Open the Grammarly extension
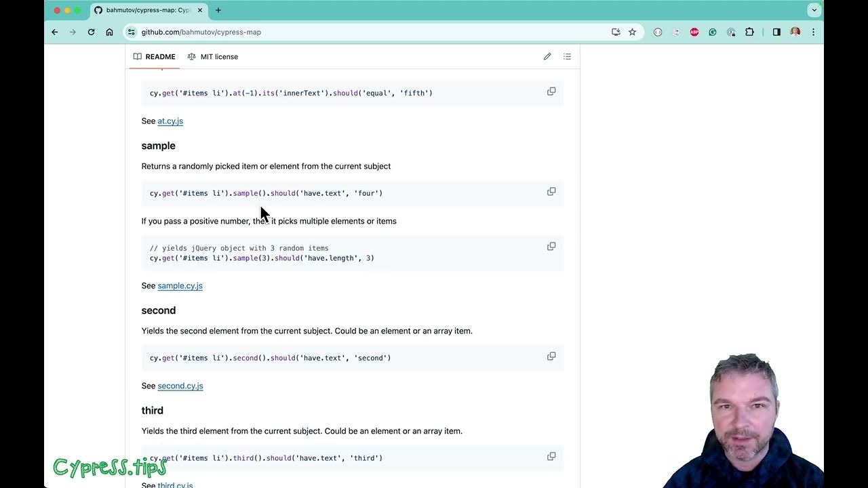 (713, 32)
